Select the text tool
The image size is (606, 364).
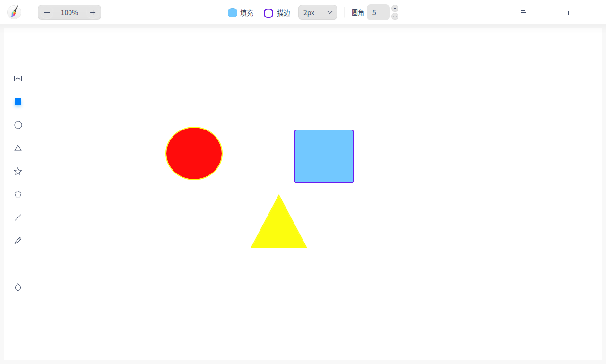tap(18, 264)
